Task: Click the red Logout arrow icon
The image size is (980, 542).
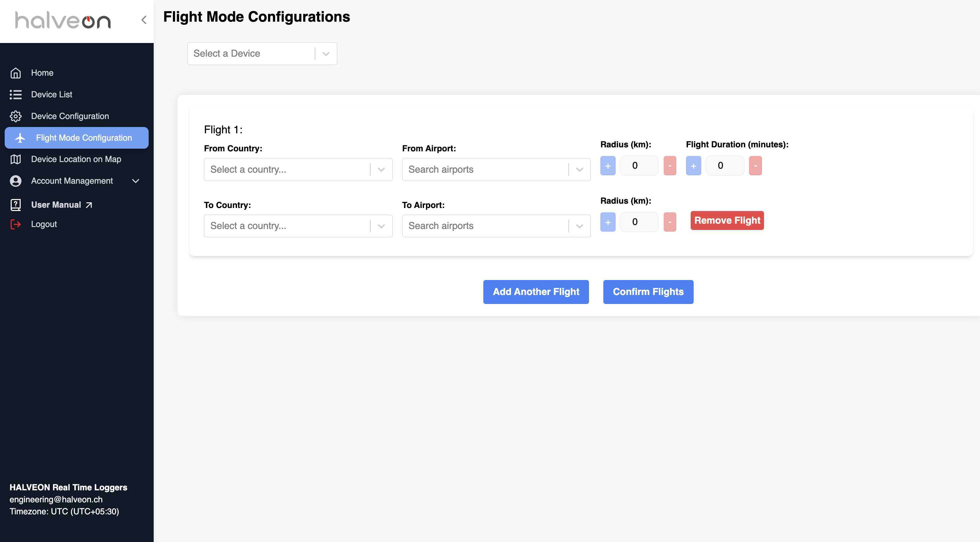Action: coord(16,224)
